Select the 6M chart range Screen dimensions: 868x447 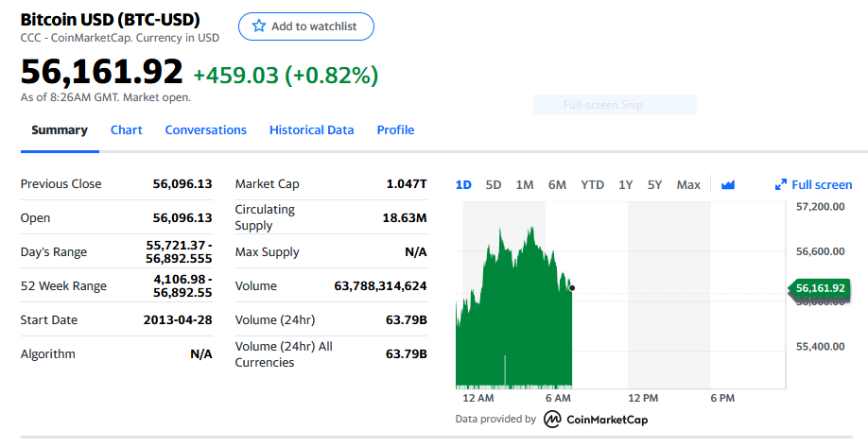point(557,185)
